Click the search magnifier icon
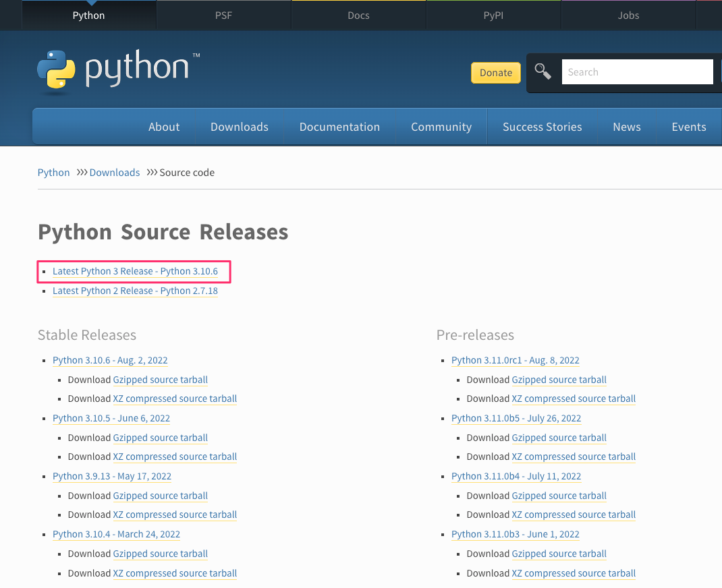 [x=543, y=71]
